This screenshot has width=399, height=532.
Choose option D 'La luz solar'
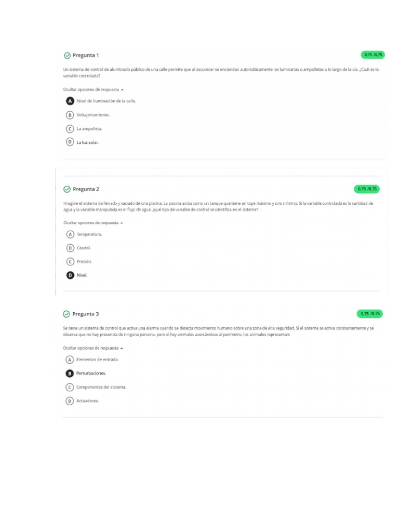(x=70, y=142)
